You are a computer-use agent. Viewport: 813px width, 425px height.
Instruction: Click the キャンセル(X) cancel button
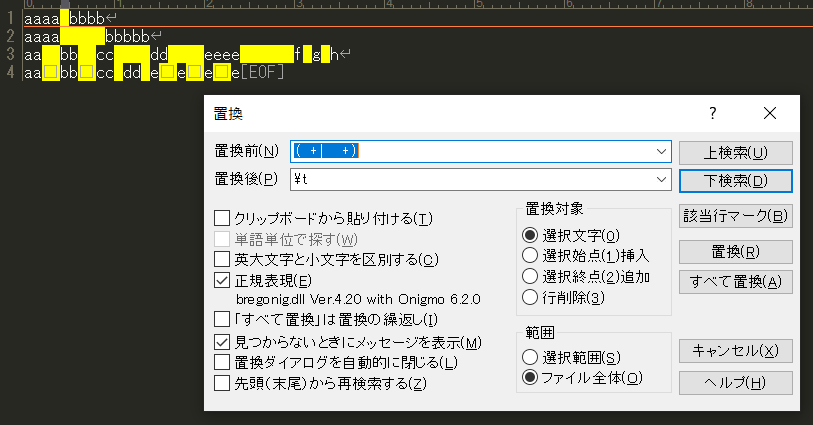pos(736,351)
